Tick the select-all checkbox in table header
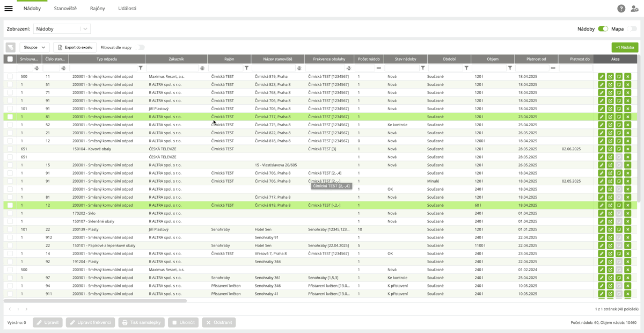 click(x=10, y=59)
